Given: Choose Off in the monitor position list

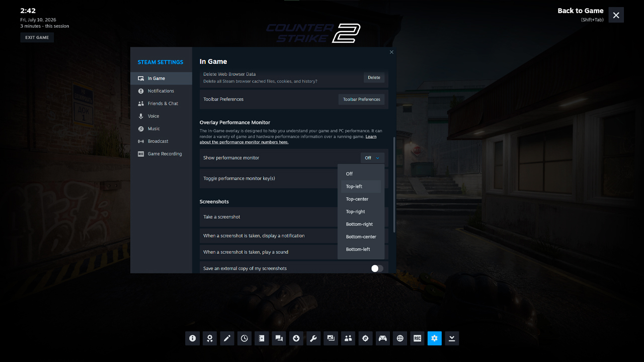Looking at the screenshot, I should pyautogui.click(x=361, y=174).
